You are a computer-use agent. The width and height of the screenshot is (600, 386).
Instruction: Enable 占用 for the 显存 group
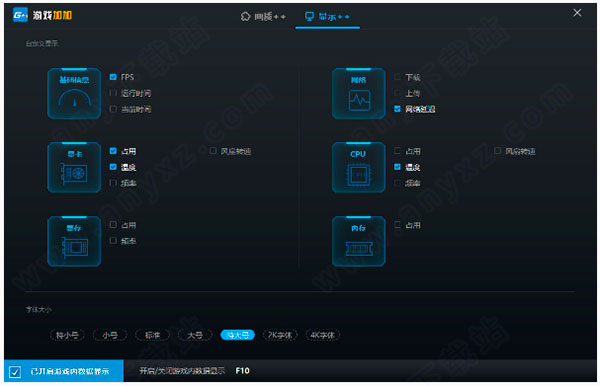point(113,225)
